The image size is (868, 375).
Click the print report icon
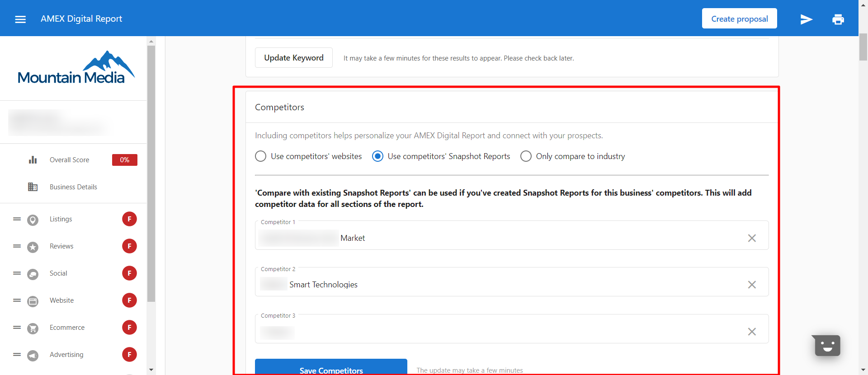[838, 19]
